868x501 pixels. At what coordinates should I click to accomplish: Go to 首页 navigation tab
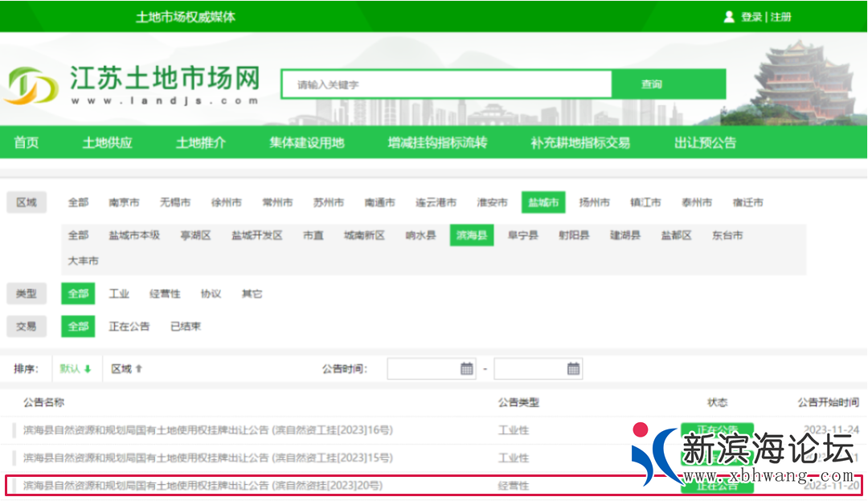pyautogui.click(x=26, y=143)
